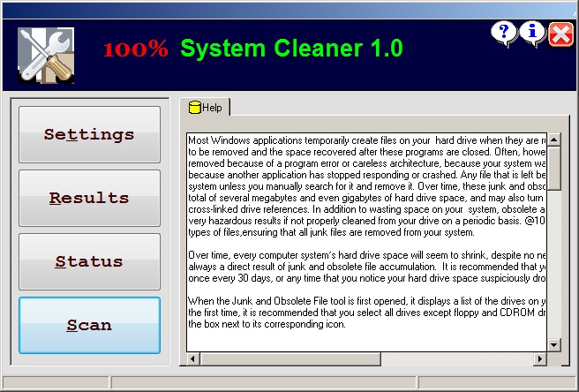Click the line 'the box next to its corresponding icon.'

267,324
